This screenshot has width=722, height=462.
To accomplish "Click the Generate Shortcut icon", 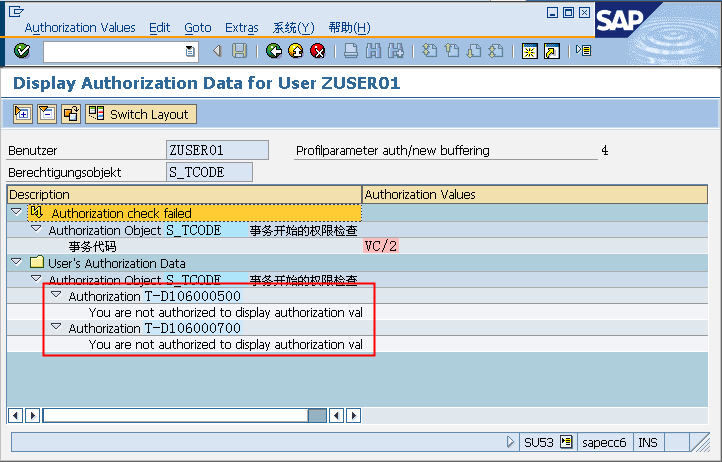I will 552,51.
